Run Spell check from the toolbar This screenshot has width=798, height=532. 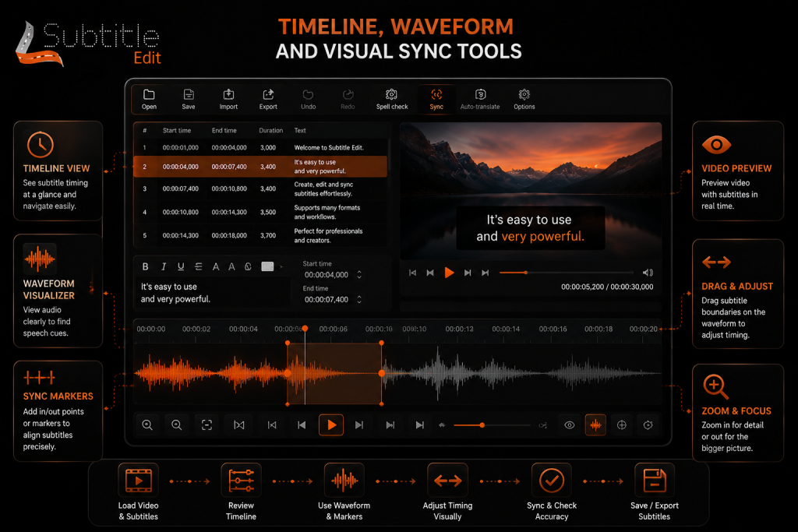[392, 99]
